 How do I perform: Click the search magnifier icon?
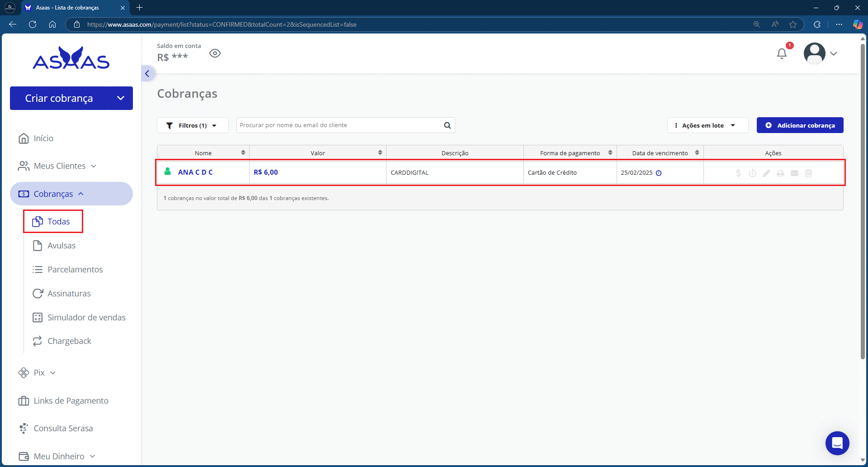[x=447, y=125]
